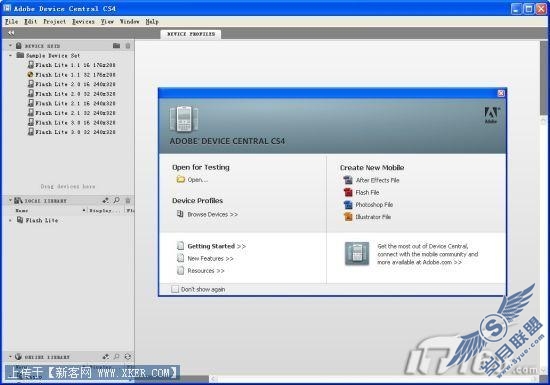Click the Flash File icon
Screen dimensions: 550x385
coord(348,192)
